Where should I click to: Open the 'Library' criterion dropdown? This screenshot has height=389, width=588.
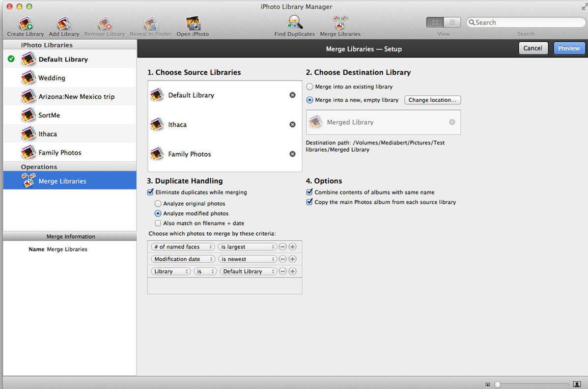point(170,271)
